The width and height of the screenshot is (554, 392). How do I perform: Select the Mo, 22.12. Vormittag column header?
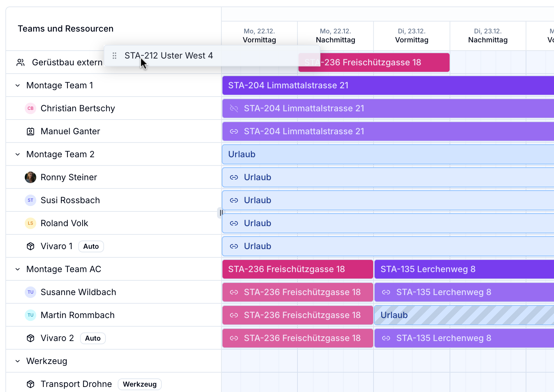[259, 36]
